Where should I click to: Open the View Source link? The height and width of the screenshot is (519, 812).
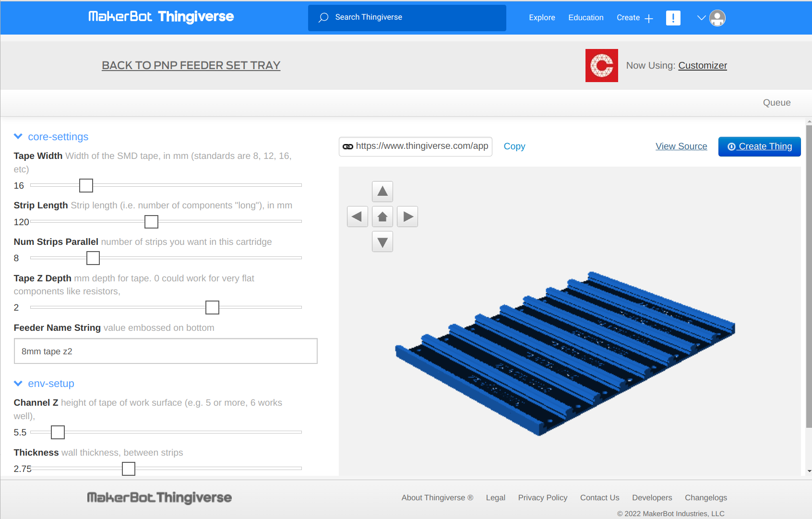tap(681, 146)
